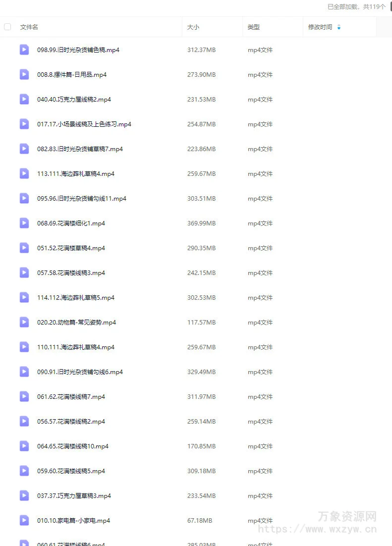Sort list by 大小 column header

click(193, 27)
